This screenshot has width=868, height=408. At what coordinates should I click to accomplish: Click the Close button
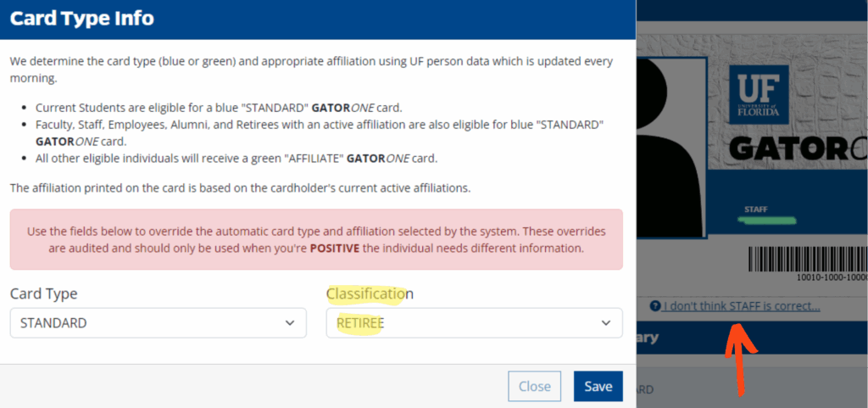[534, 386]
